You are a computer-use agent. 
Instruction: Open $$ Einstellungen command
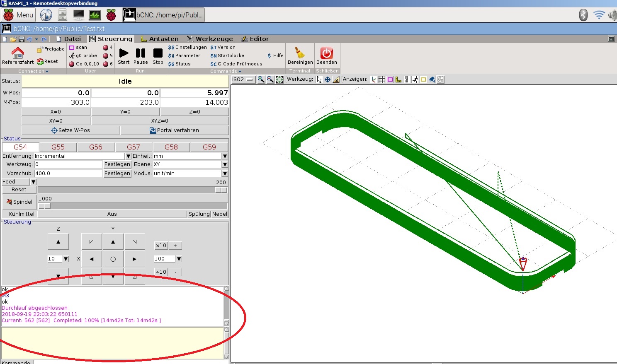click(x=187, y=47)
